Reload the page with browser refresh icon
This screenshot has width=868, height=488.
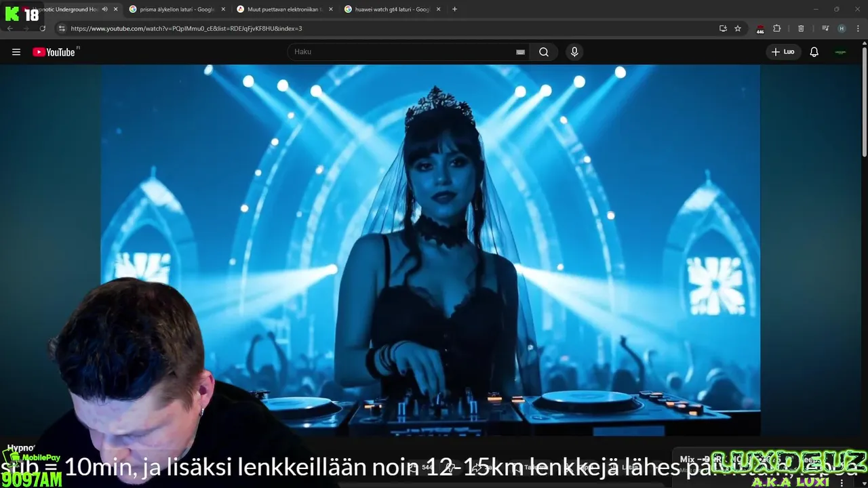[x=43, y=28]
